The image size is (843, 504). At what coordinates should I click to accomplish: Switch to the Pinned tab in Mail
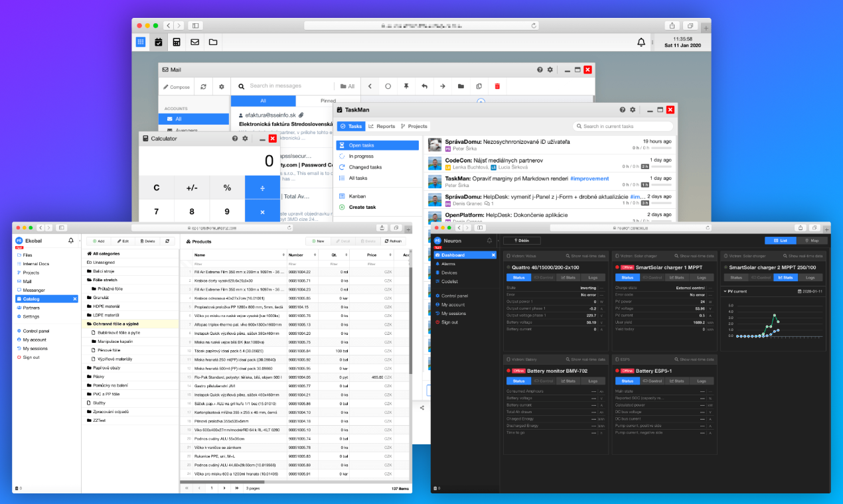(x=329, y=99)
